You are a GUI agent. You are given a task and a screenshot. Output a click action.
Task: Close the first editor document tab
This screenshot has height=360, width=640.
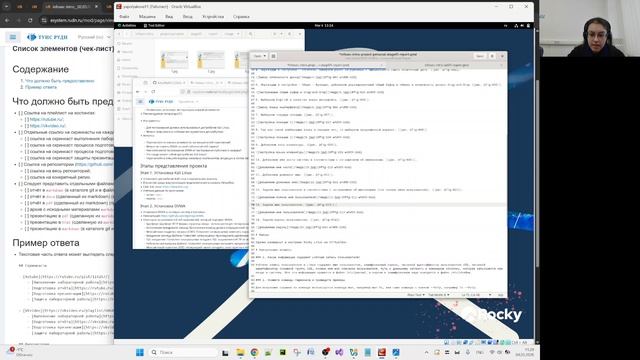(381, 65)
